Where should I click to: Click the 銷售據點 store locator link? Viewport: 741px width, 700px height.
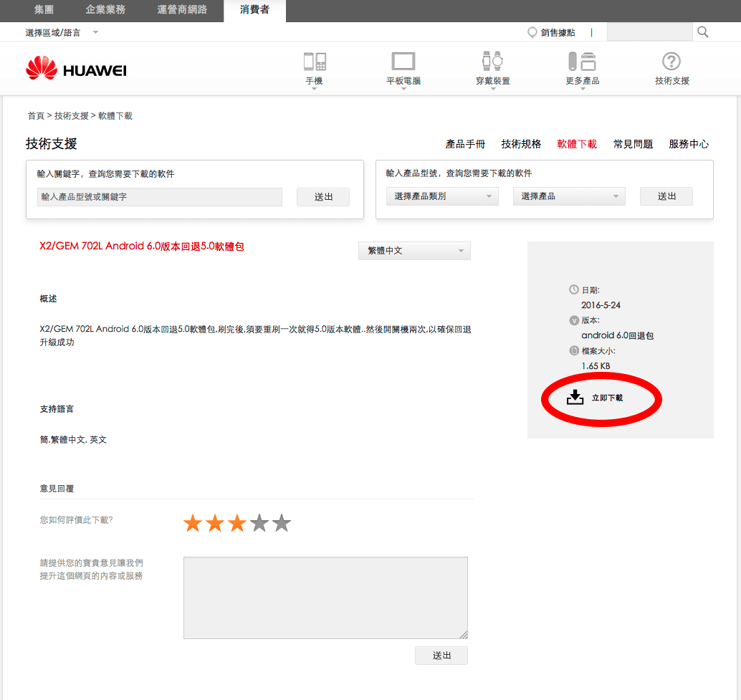click(558, 32)
